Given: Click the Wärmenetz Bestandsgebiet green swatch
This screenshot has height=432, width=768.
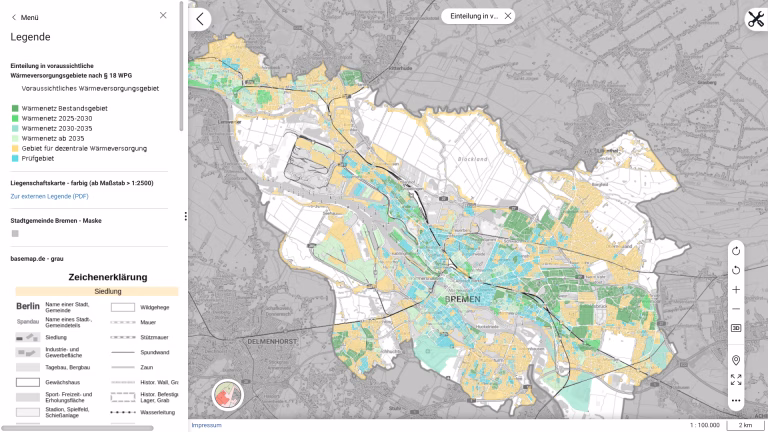Looking at the screenshot, I should coord(15,108).
